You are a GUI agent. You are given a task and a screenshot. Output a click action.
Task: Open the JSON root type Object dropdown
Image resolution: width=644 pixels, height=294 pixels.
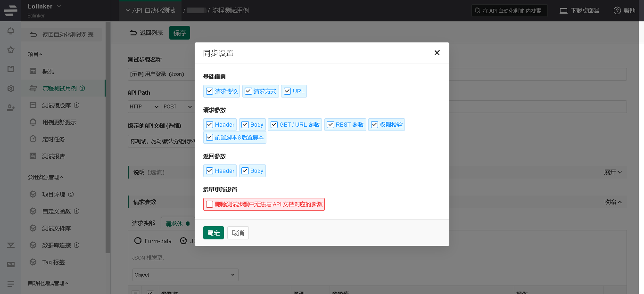point(185,275)
